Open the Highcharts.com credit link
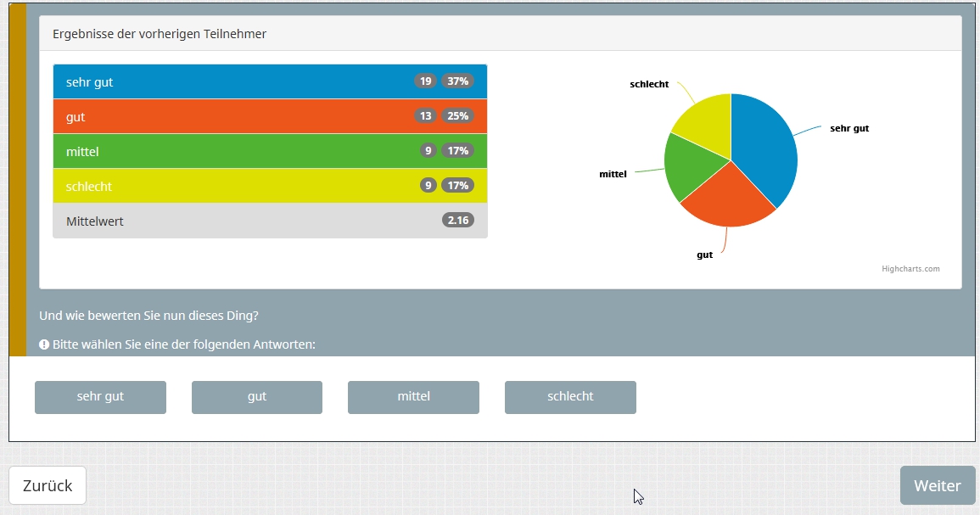The width and height of the screenshot is (980, 515). pos(910,269)
